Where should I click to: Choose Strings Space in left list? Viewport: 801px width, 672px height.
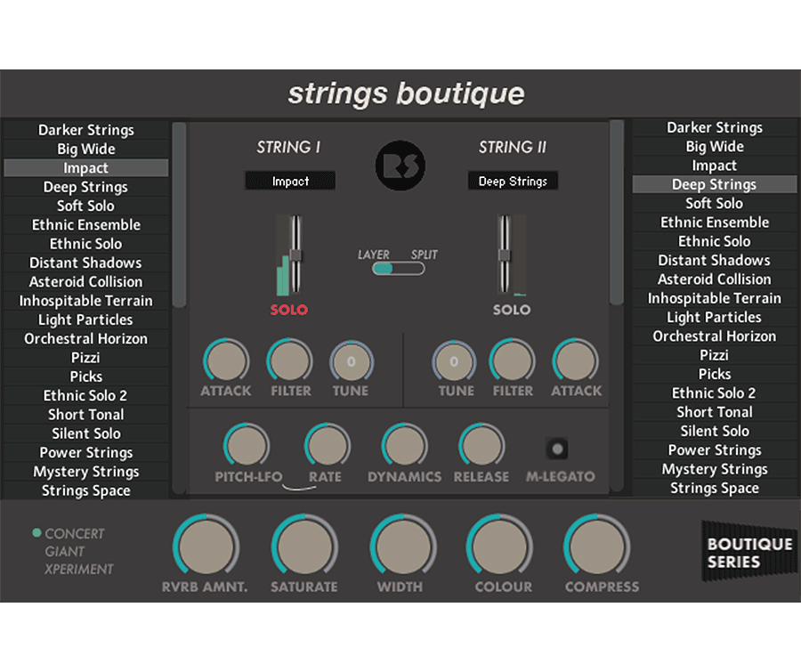[x=85, y=490]
